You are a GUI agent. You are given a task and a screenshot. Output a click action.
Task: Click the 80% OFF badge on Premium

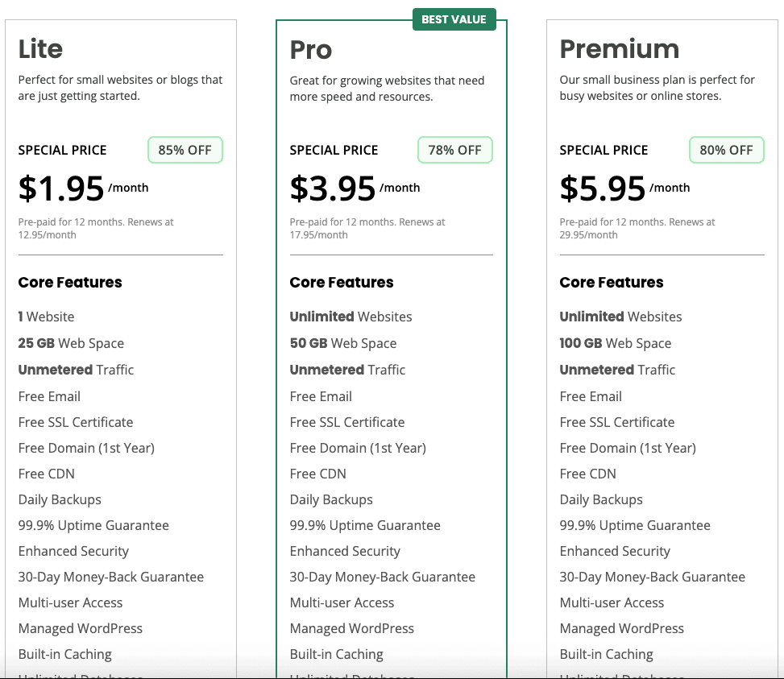pos(727,150)
